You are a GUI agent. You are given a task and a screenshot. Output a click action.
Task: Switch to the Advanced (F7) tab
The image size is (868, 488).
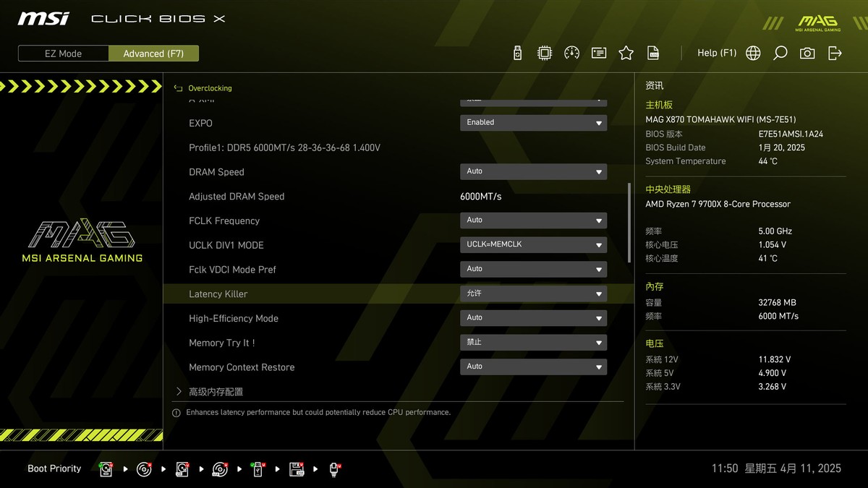point(153,53)
